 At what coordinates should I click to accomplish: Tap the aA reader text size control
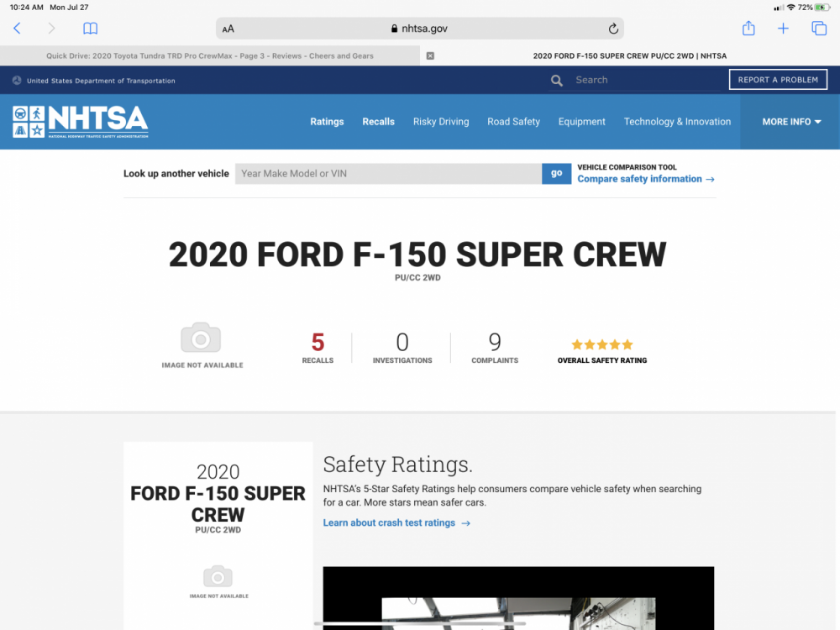[228, 29]
